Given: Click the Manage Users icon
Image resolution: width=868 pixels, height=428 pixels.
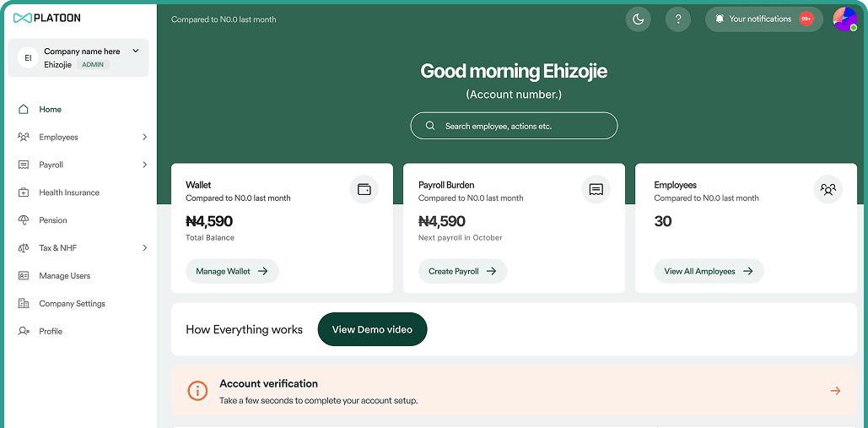Looking at the screenshot, I should (24, 276).
